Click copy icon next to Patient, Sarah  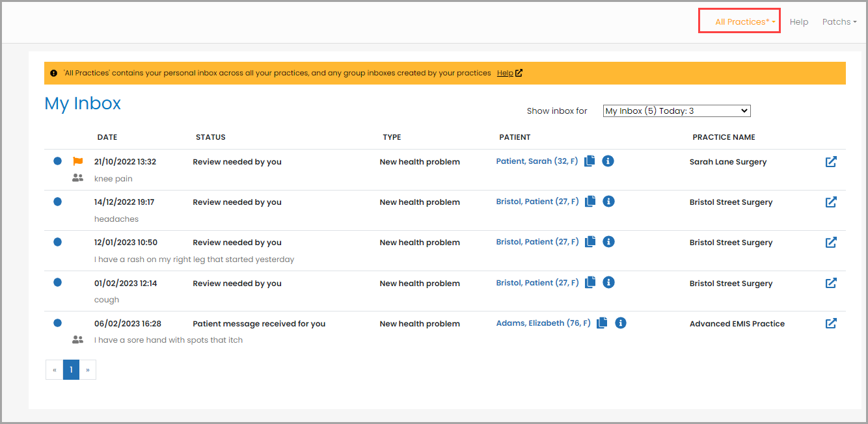pyautogui.click(x=590, y=161)
